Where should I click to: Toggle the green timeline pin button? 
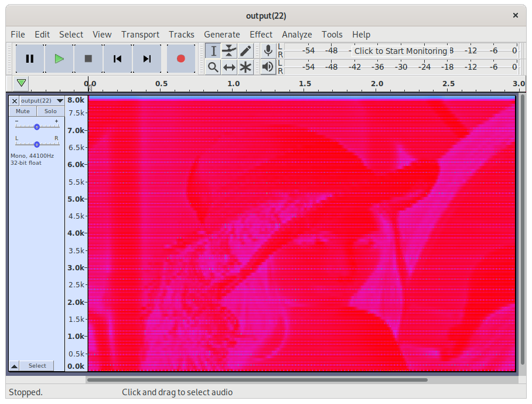pyautogui.click(x=21, y=83)
